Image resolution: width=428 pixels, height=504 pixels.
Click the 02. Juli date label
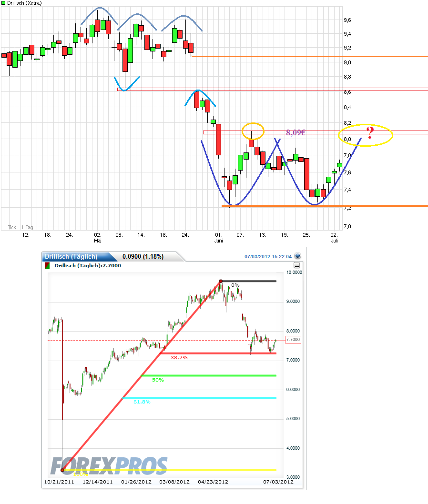click(x=334, y=238)
